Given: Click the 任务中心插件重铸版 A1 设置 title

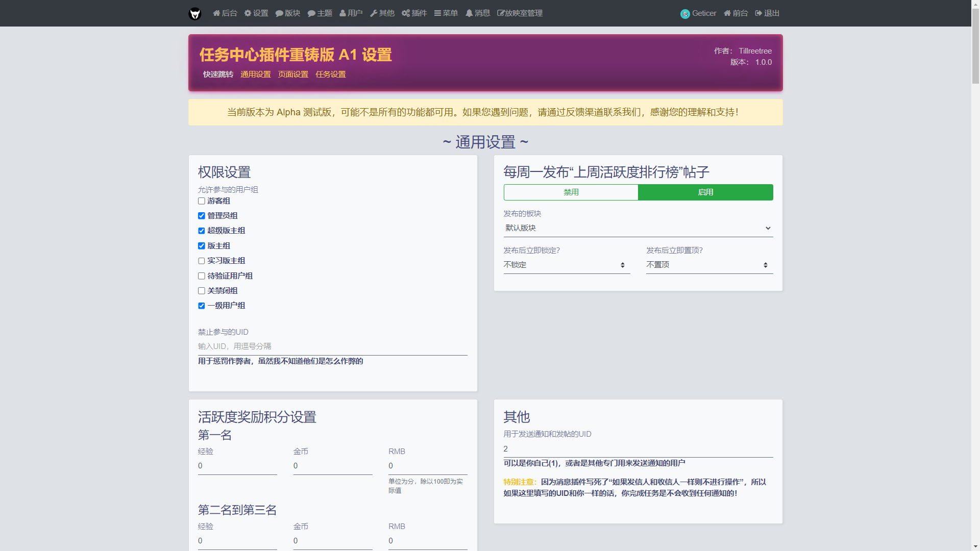Looking at the screenshot, I should tap(296, 55).
